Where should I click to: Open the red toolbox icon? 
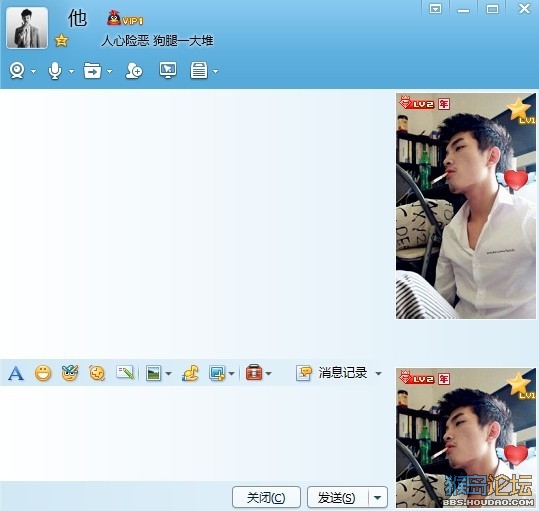pyautogui.click(x=254, y=373)
